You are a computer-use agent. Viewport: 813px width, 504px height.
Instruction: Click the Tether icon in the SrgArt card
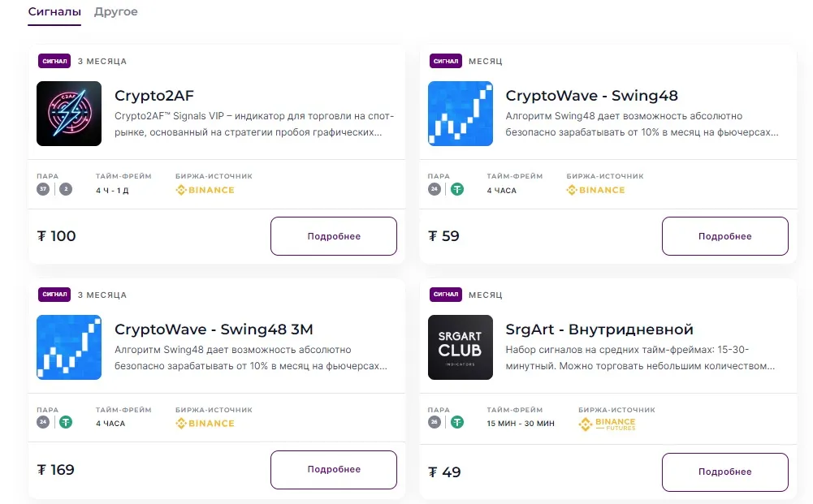(x=458, y=423)
